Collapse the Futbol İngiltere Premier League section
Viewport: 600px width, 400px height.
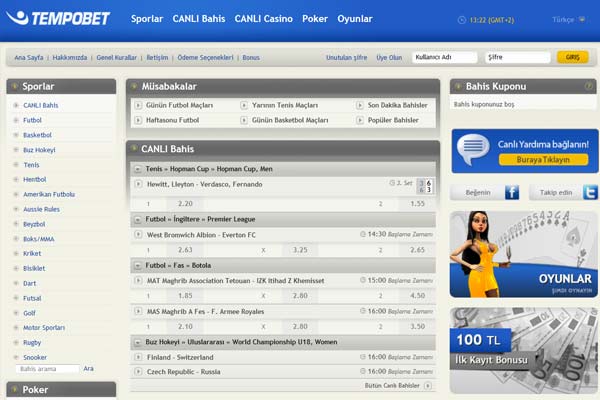(138, 220)
